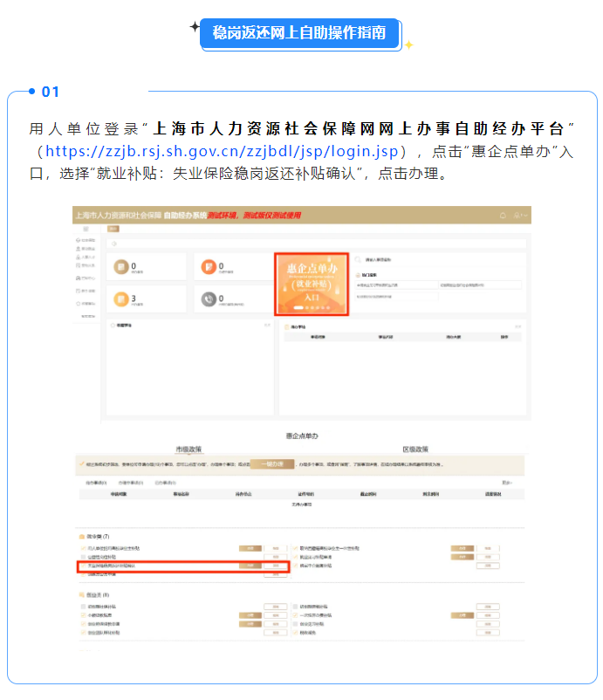Click the gray phone icon stat card

(208, 299)
